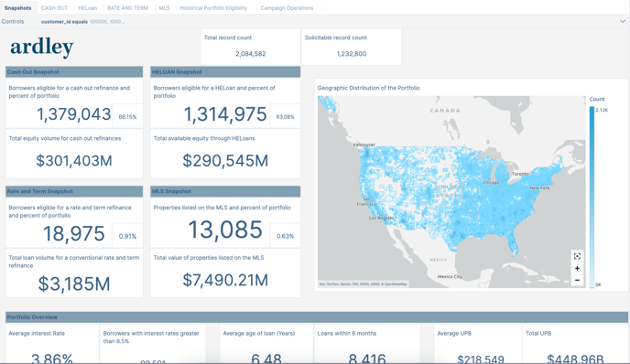Click the map attribution text link
This screenshot has width=630, height=364.
(364, 284)
